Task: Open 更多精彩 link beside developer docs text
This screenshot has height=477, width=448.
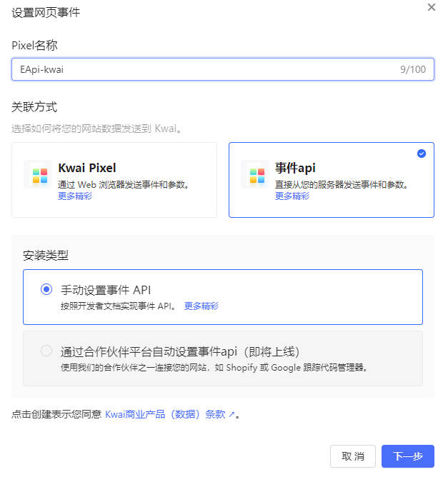Action: pos(201,306)
